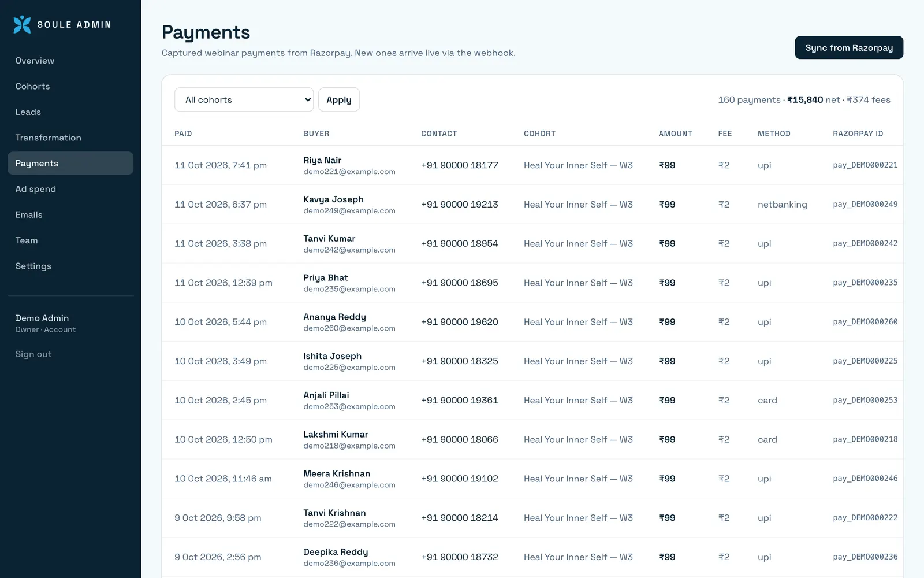This screenshot has height=578, width=924.
Task: Click payment ID pay_DEM0000222
Action: 865,518
